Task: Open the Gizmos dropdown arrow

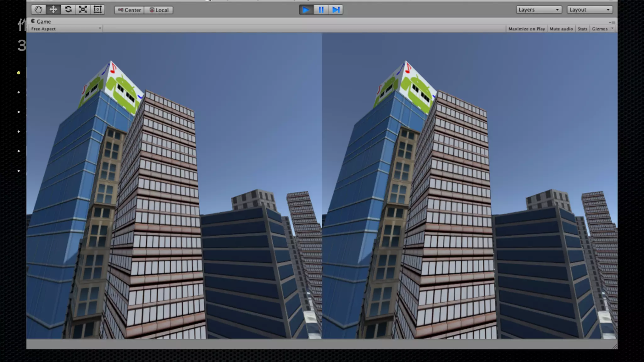Action: (612, 29)
